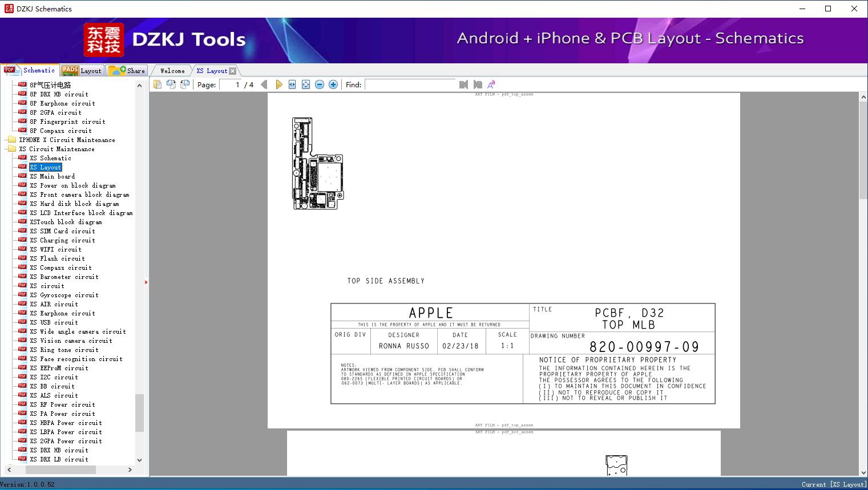Open XS Front camera block diagram
Screen dimensions: 868x490
click(79, 195)
